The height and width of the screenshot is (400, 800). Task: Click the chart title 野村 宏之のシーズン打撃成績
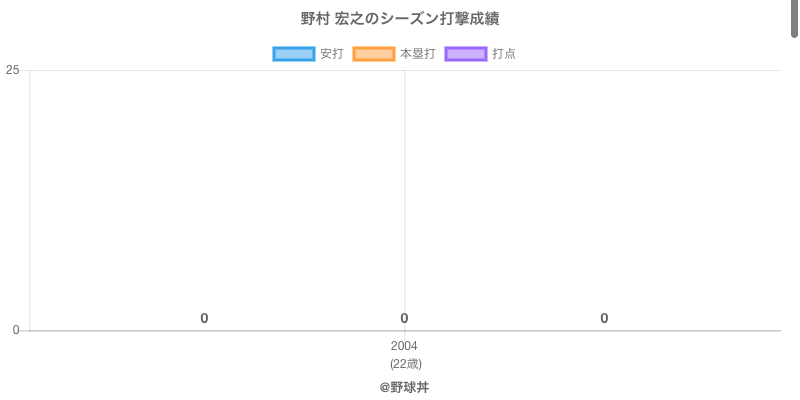[x=400, y=19]
